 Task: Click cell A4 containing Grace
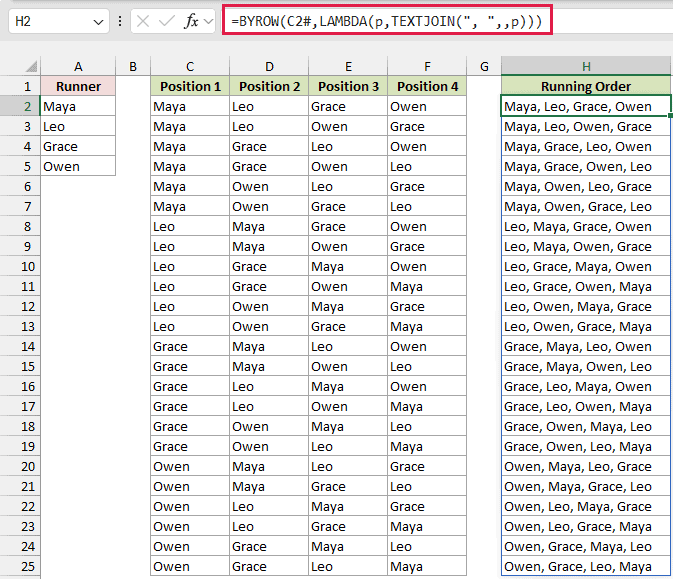78,146
